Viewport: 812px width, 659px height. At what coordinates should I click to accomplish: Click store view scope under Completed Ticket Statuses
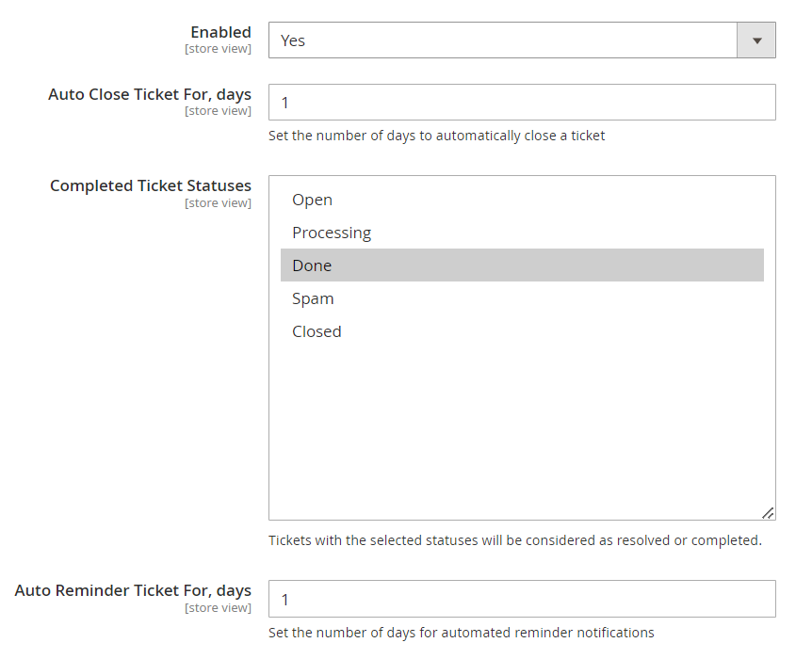(x=218, y=203)
